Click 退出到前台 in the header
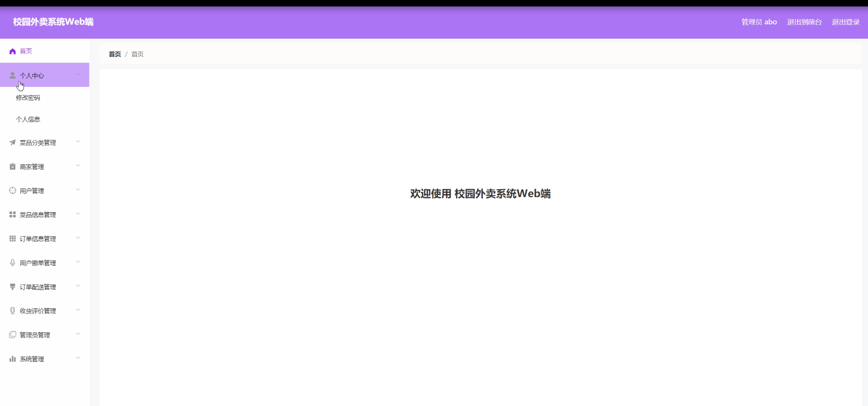Viewport: 868px width, 406px height. coord(804,22)
